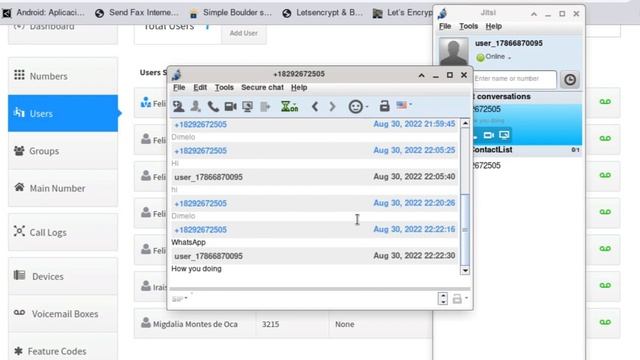The image size is (640, 360).
Task: Open Tools menu in chat window
Action: coord(224,87)
